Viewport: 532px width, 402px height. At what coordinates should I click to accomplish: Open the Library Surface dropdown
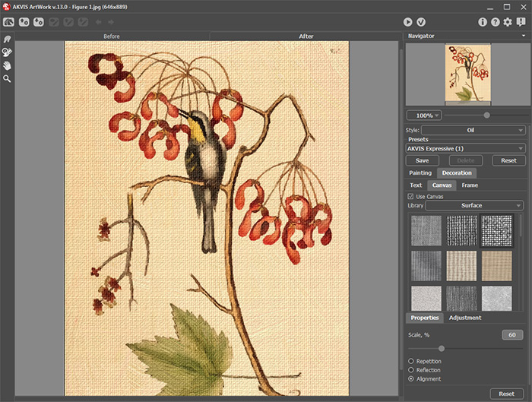[x=473, y=205]
